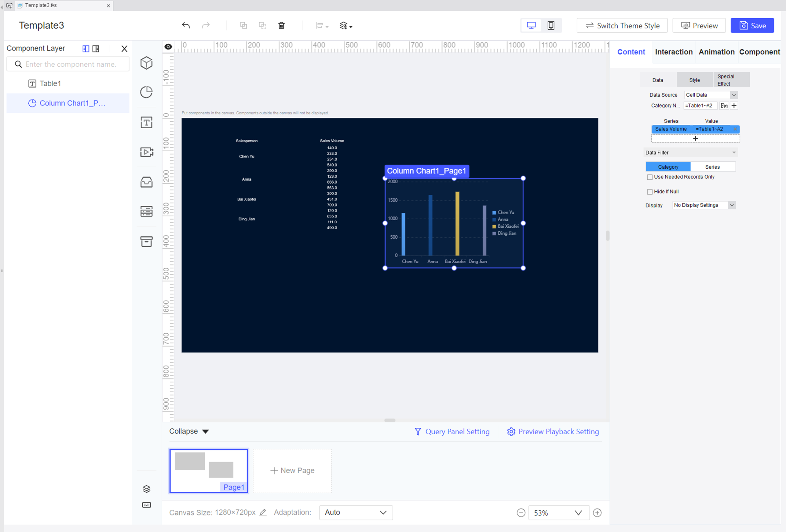Select the material library icon
The width and height of the screenshot is (786, 532).
tap(146, 182)
